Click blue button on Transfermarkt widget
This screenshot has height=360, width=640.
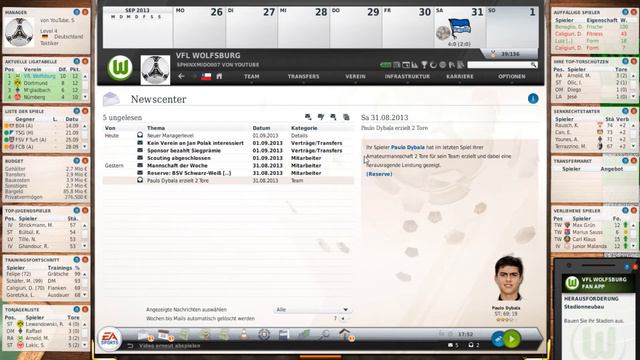coord(625,161)
